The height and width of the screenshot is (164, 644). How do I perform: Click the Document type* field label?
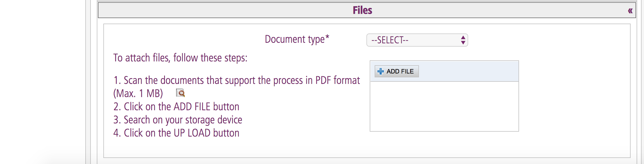coord(297,39)
